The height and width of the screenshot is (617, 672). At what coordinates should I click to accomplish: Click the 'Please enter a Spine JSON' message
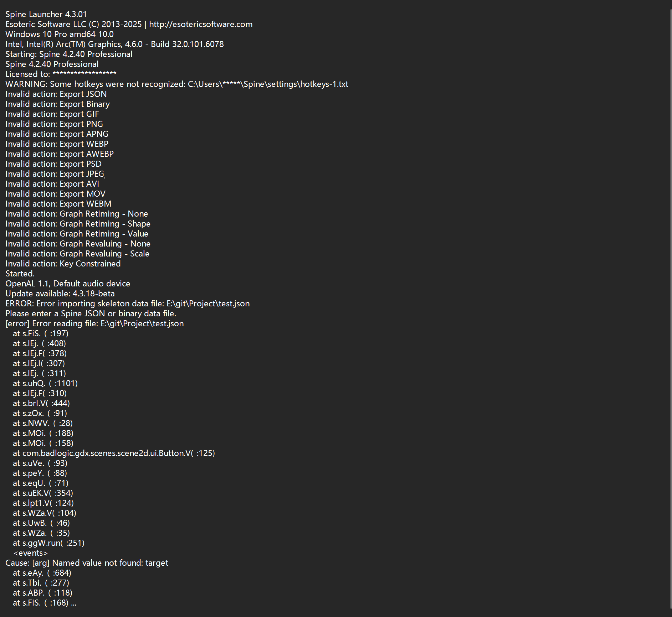(x=91, y=313)
